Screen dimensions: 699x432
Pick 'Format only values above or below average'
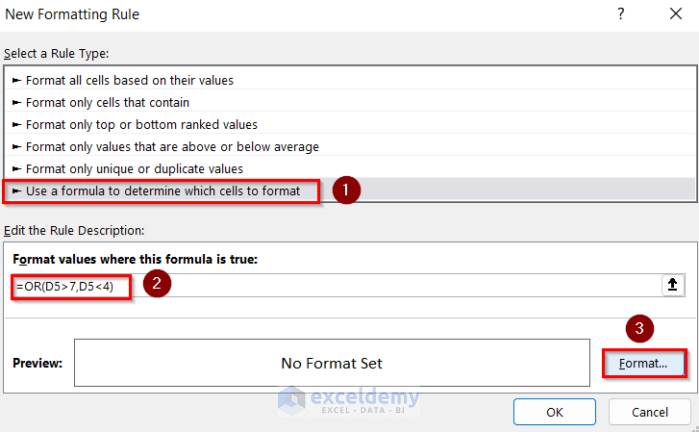pos(172,147)
